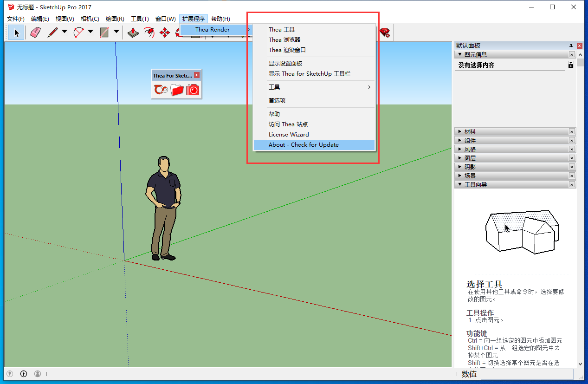Close the 阴影 panel with its X

[572, 167]
